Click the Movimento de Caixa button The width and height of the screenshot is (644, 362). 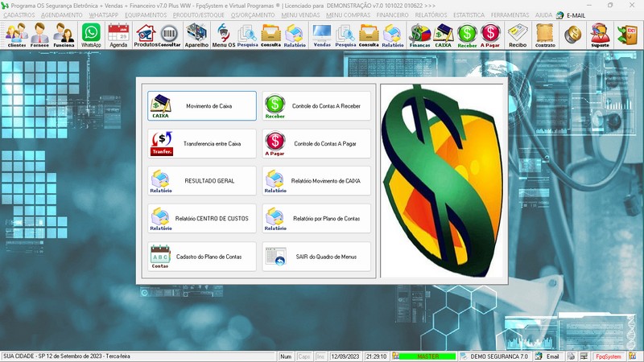tap(202, 106)
